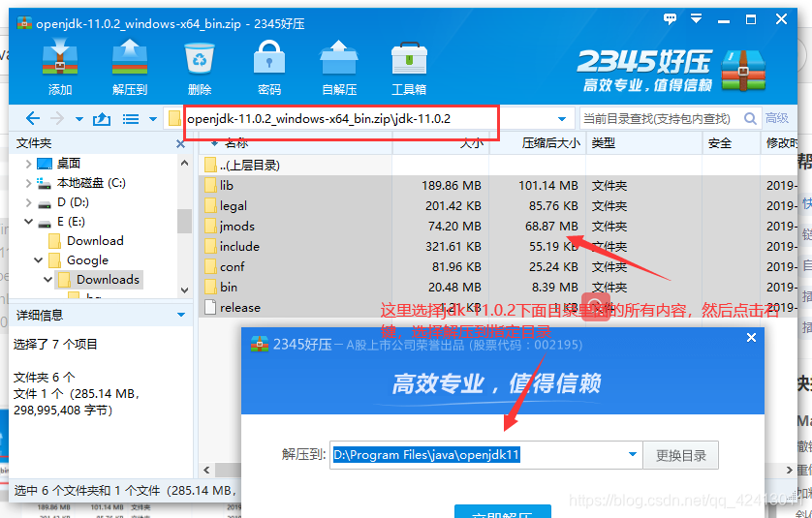Click the 添加 (Add) toolbar icon
The image size is (812, 518).
click(x=60, y=68)
